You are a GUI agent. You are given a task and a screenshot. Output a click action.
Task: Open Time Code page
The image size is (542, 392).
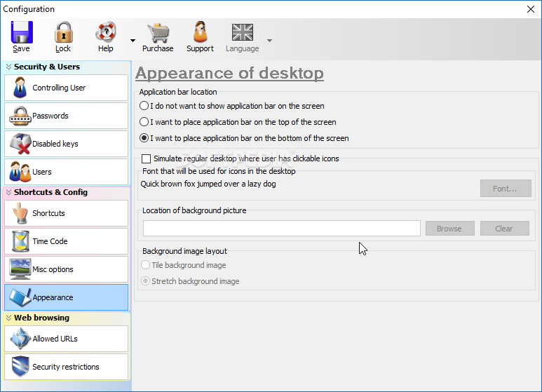(67, 241)
